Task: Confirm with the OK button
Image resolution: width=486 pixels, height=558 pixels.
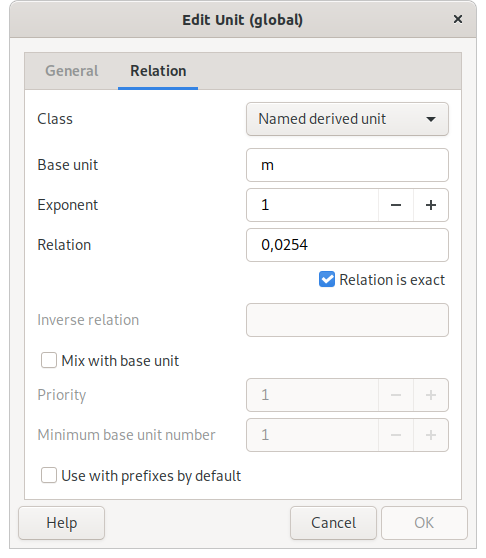Action: 424,523
